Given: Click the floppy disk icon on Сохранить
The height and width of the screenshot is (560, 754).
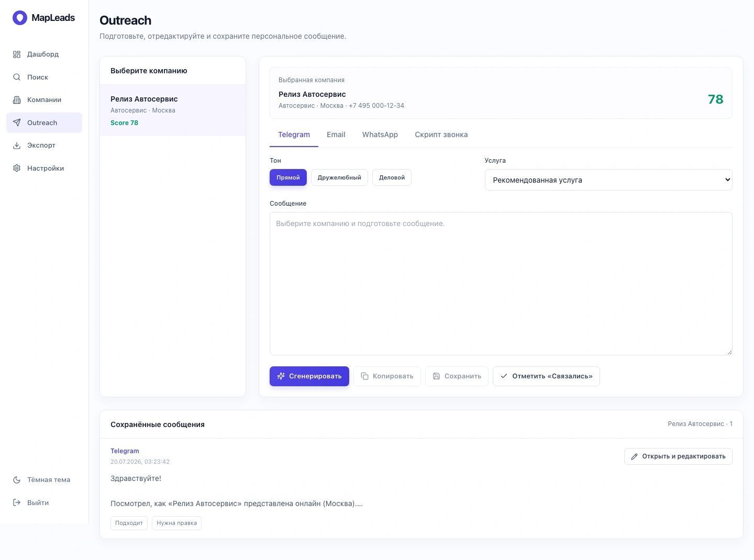Looking at the screenshot, I should [x=437, y=376].
